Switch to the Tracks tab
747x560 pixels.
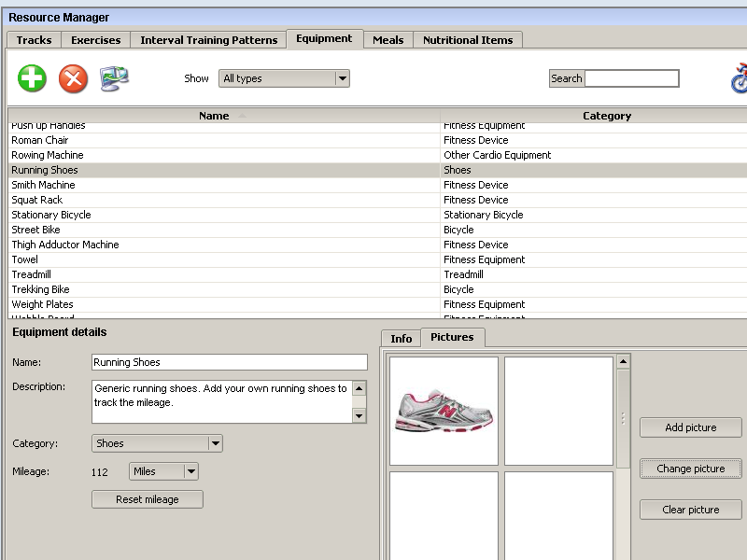(35, 40)
